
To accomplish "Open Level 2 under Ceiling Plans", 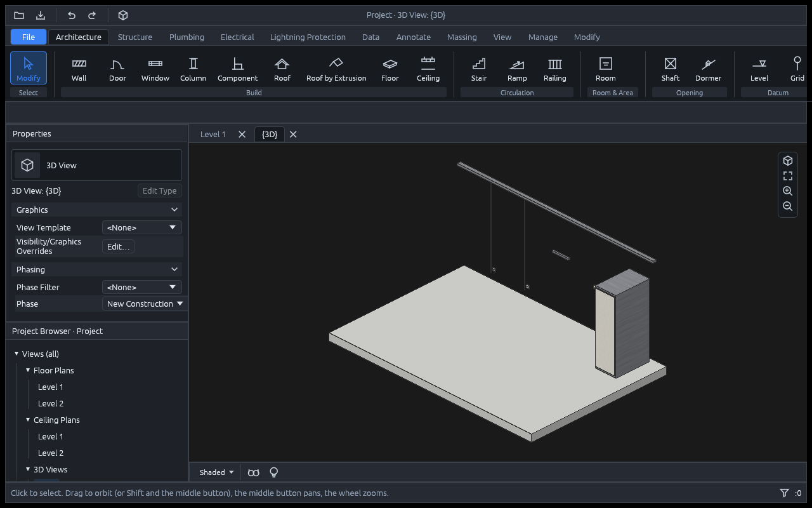I will point(51,453).
